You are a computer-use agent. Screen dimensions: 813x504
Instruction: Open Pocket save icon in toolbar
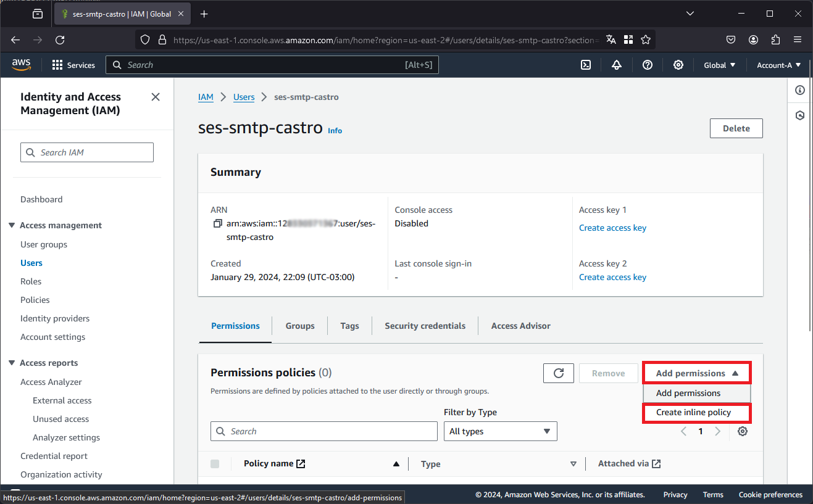[x=731, y=39]
